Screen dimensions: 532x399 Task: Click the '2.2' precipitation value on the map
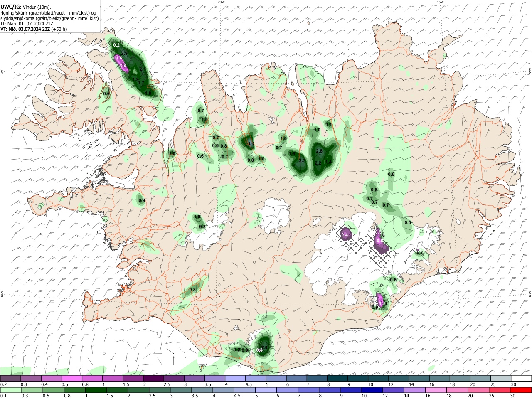coord(318,163)
